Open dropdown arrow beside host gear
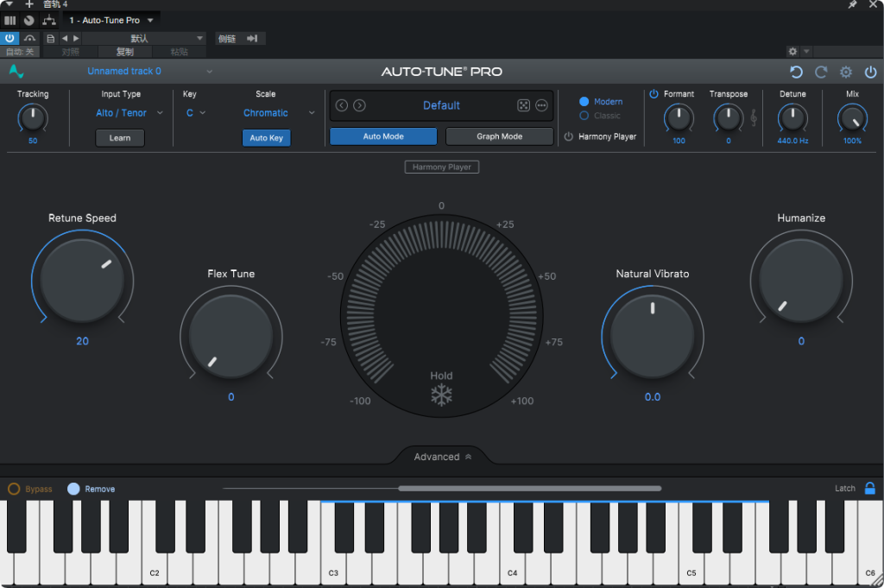The width and height of the screenshot is (884, 588). tap(806, 51)
